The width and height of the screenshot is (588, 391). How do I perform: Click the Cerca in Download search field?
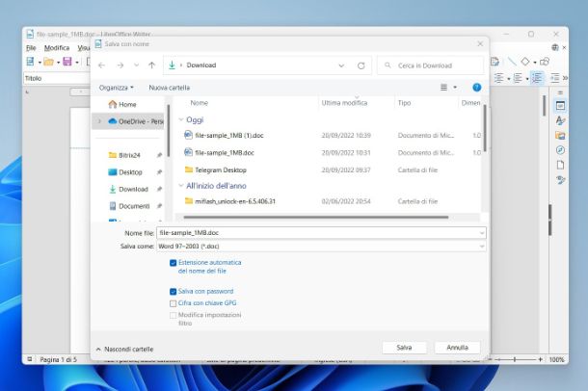coord(431,65)
